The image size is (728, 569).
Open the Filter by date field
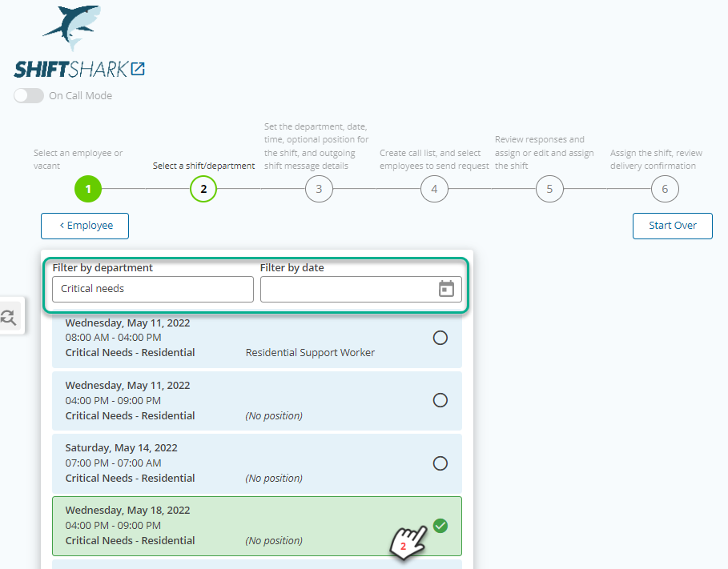360,289
